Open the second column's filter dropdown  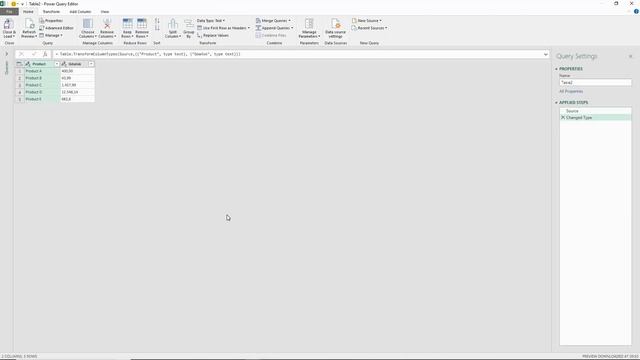[91, 64]
